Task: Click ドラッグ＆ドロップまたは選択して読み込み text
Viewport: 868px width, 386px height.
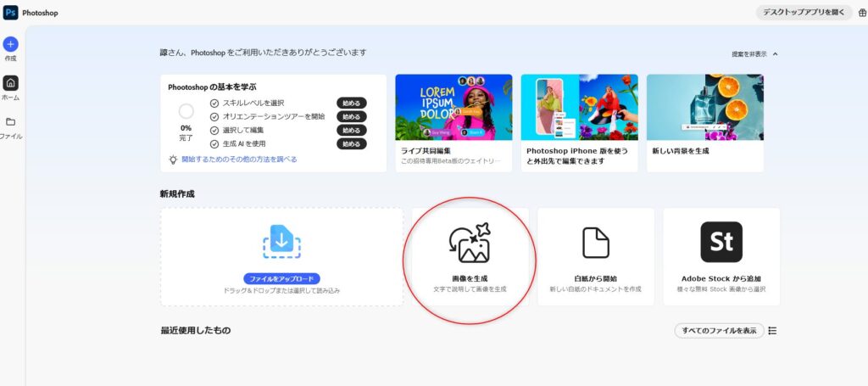Action: click(x=281, y=290)
